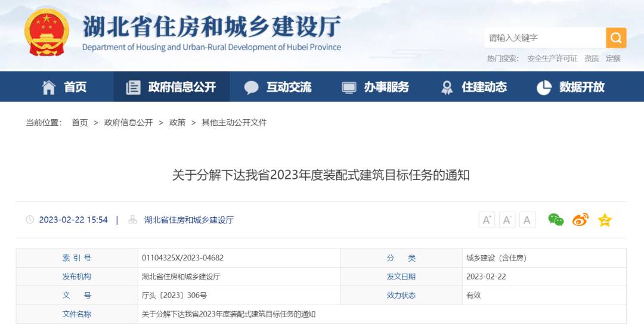The width and height of the screenshot is (644, 335).
Task: Go to 互动交流 navigation item
Action: click(278, 87)
